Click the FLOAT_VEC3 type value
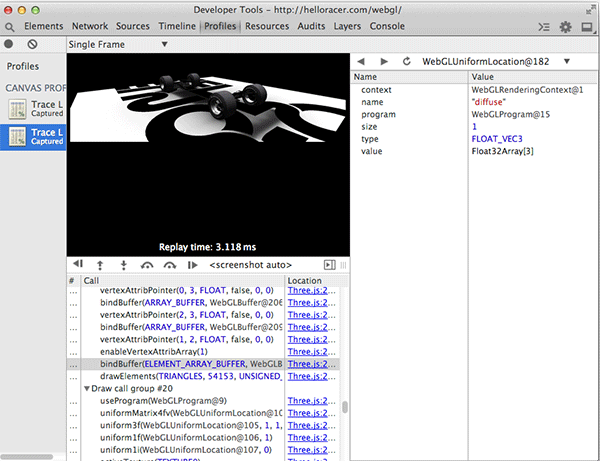Screen dimensions: 600x461 [x=497, y=139]
